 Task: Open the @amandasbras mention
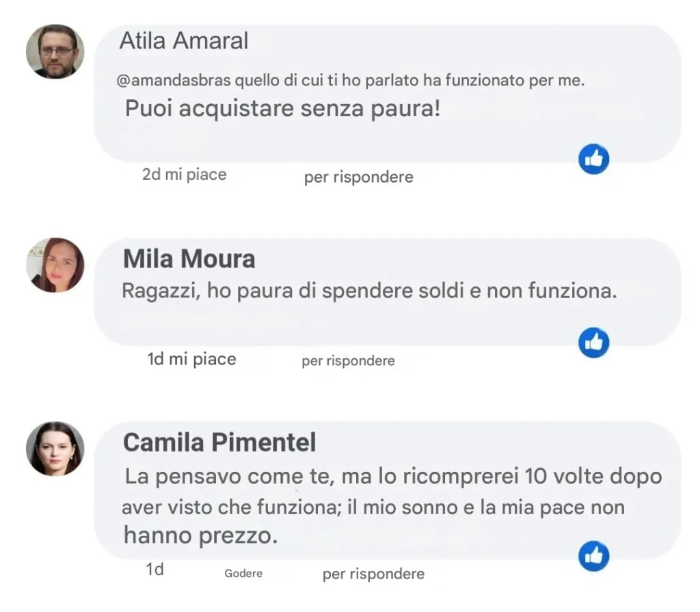174,81
